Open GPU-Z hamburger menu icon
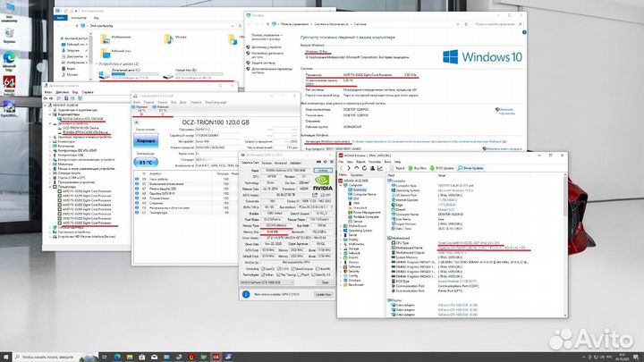This screenshot has width=644, height=362. 331,162
